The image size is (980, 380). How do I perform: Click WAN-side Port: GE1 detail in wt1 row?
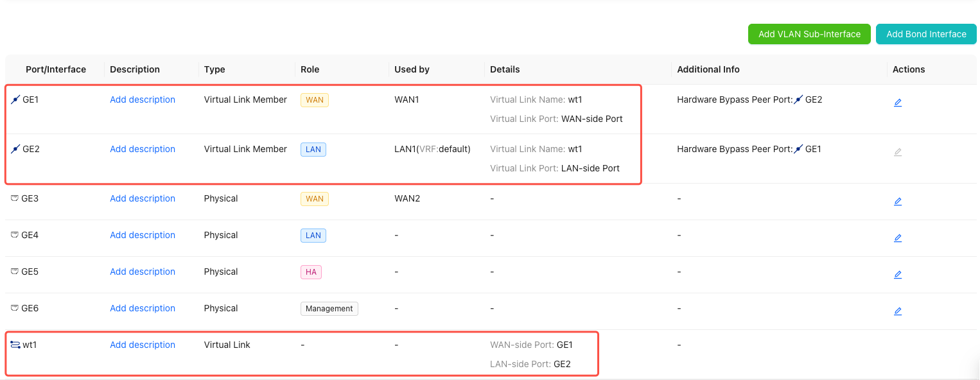point(531,345)
